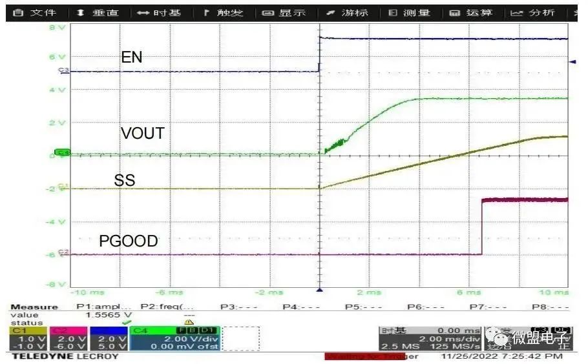Click the date and time stamp 11/25/2022
Screen dimensions: 588x364
coord(502,356)
